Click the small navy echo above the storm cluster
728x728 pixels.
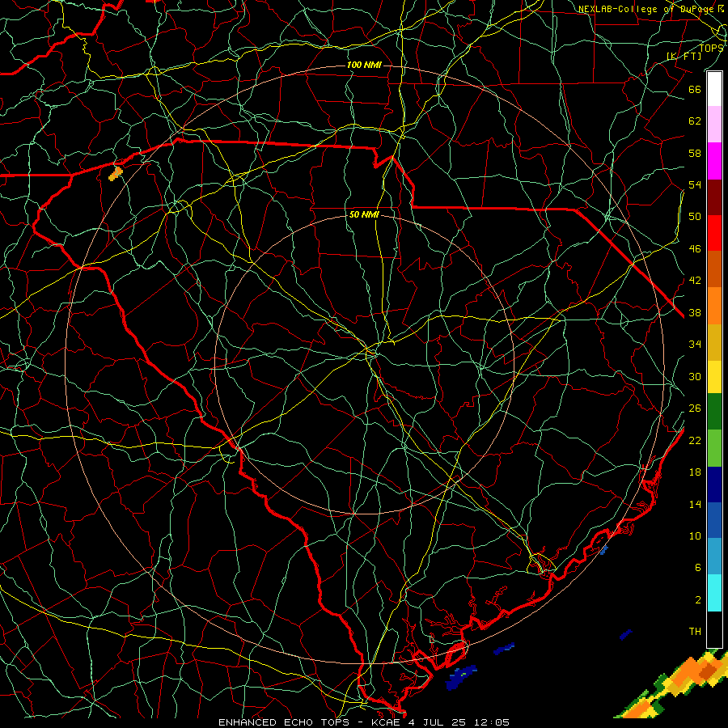pos(626,634)
